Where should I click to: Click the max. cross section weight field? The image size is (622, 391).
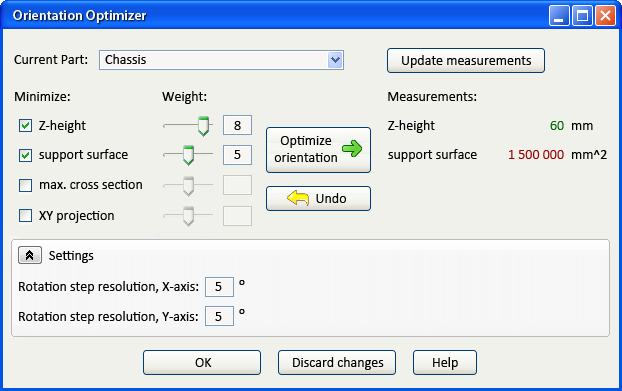(x=237, y=185)
